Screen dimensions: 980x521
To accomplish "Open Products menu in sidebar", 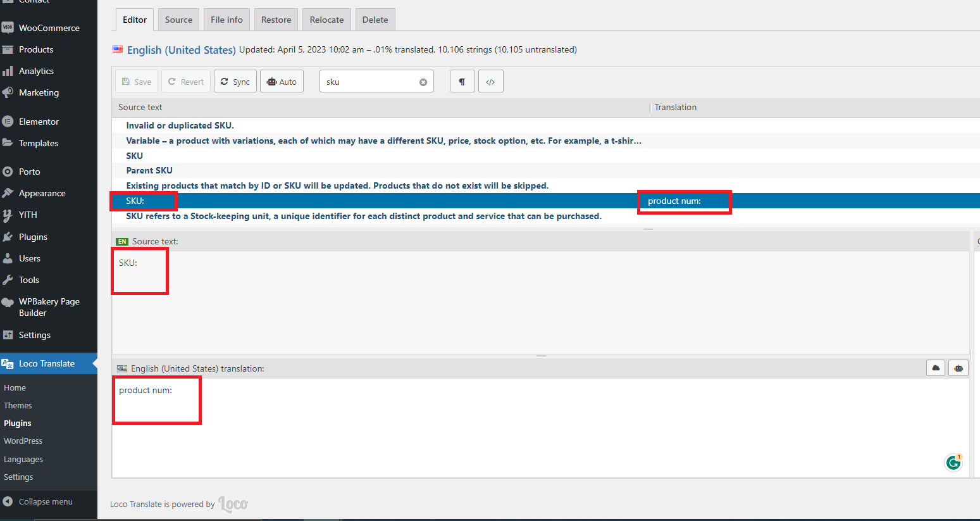I will point(49,49).
